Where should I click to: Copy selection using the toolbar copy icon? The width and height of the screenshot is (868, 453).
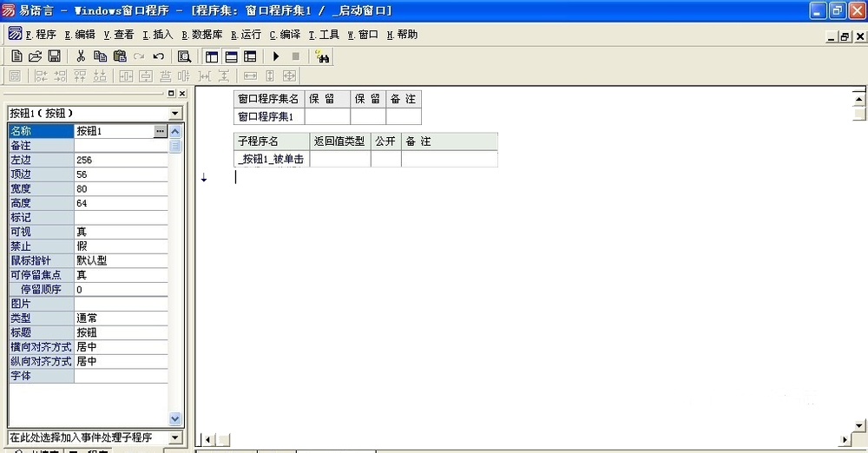[x=100, y=56]
